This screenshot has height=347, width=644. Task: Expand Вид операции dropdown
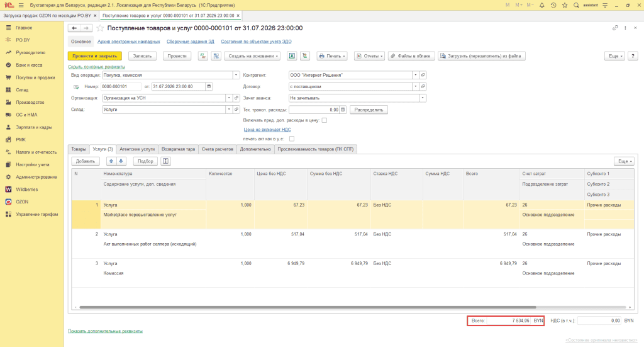tap(236, 75)
